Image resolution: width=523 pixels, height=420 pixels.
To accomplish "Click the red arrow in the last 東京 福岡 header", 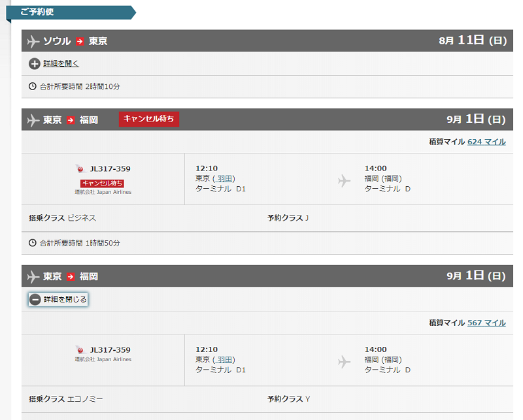I will 71,277.
